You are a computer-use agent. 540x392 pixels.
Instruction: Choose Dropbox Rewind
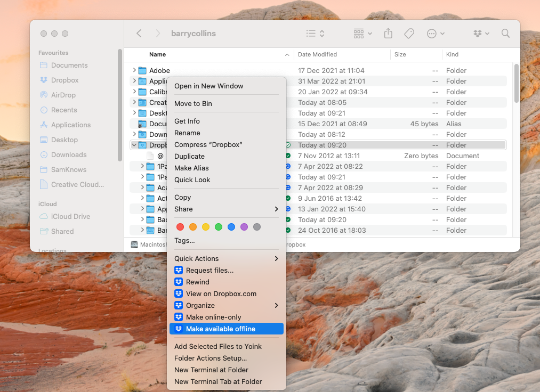click(x=226, y=282)
